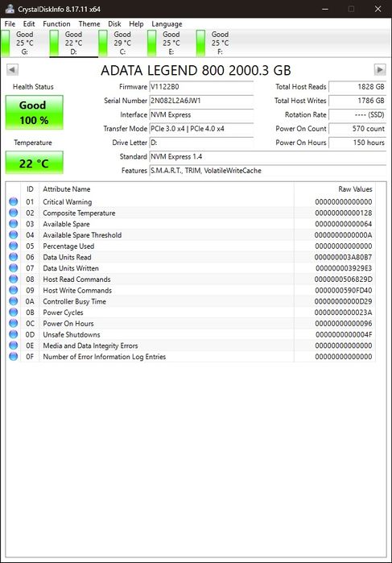Image resolution: width=392 pixels, height=563 pixels.
Task: Click status icon for Host Write Commands
Action: tap(14, 290)
